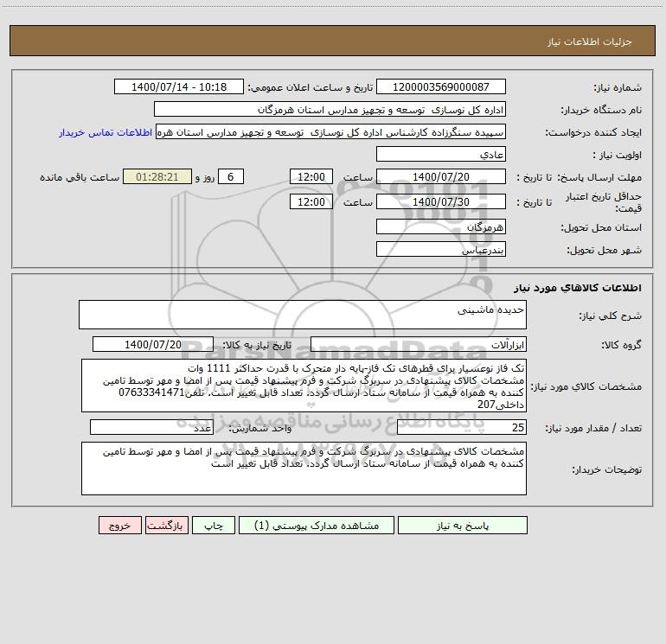This screenshot has width=666, height=644.
Task: Click the توضیحات خریدار text area
Action: coord(304,469)
